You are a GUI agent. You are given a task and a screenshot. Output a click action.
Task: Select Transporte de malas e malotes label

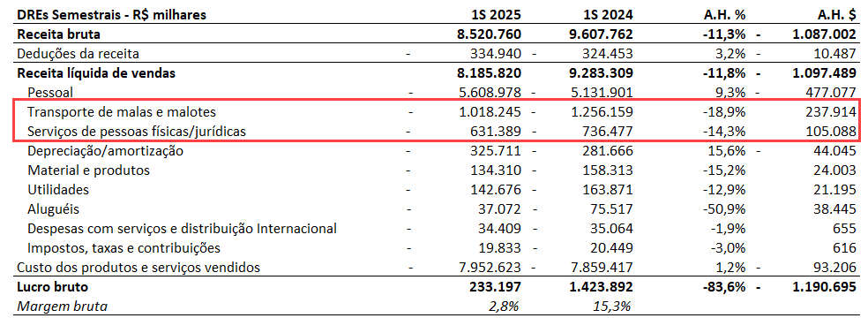[x=122, y=112]
